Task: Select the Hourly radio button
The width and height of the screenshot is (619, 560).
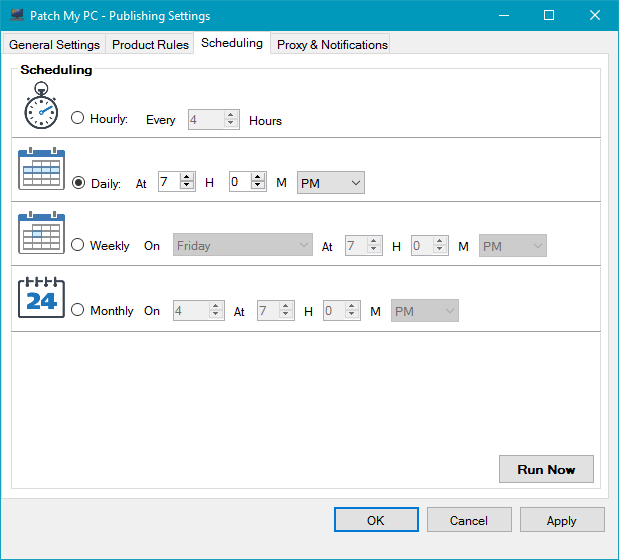Action: [x=77, y=118]
